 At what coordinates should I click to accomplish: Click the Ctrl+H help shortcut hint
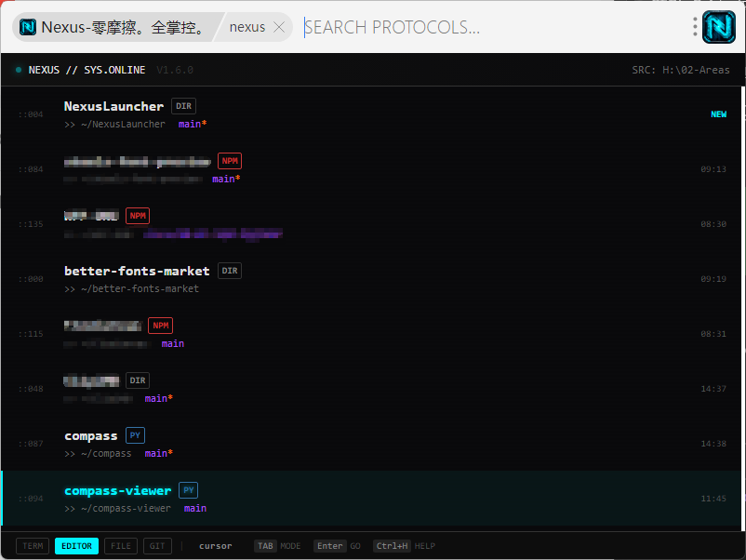(x=392, y=546)
